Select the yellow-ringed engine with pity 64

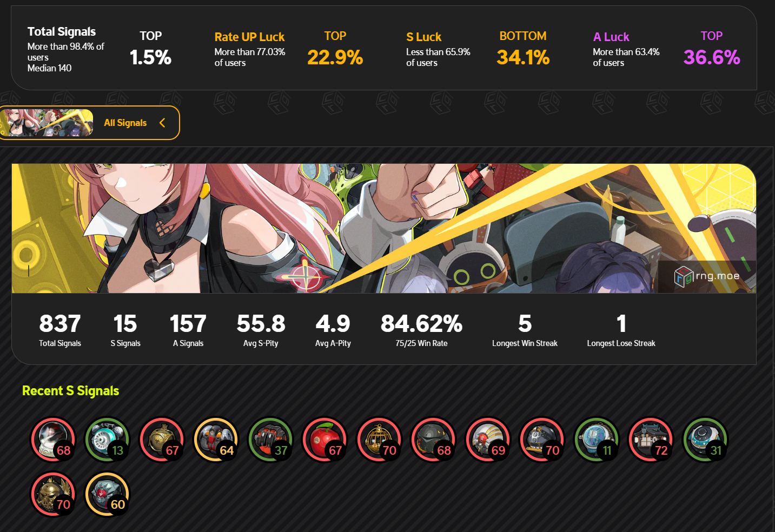[x=216, y=440]
